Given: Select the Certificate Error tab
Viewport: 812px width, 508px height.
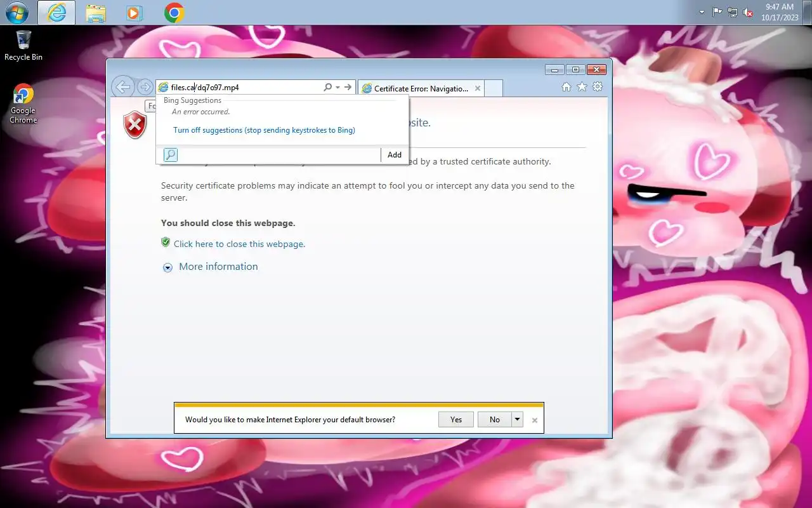Looking at the screenshot, I should tap(421, 88).
